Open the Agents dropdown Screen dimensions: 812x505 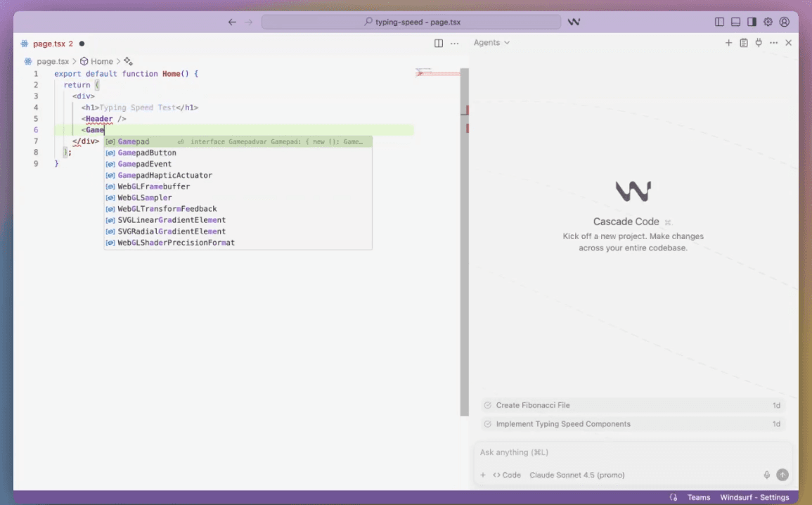click(491, 42)
